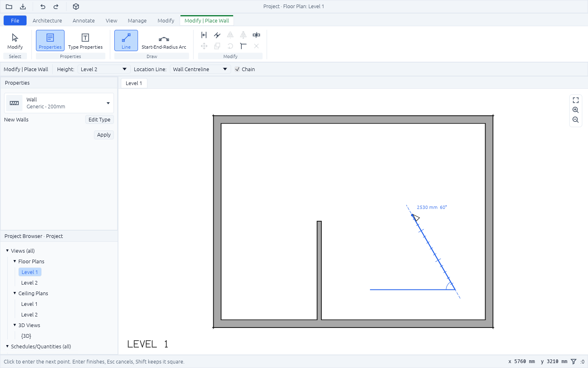Select the Move tool
The width and height of the screenshot is (588, 368).
(x=204, y=46)
